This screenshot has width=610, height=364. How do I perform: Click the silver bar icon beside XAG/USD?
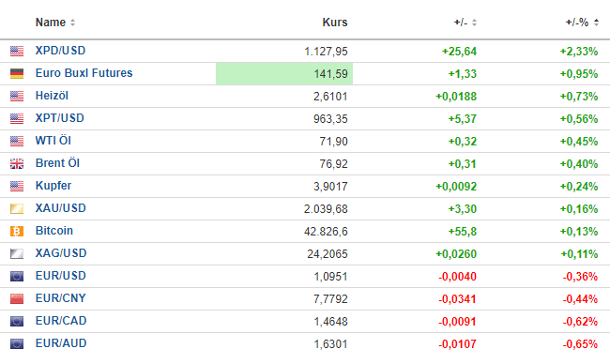[x=17, y=254]
